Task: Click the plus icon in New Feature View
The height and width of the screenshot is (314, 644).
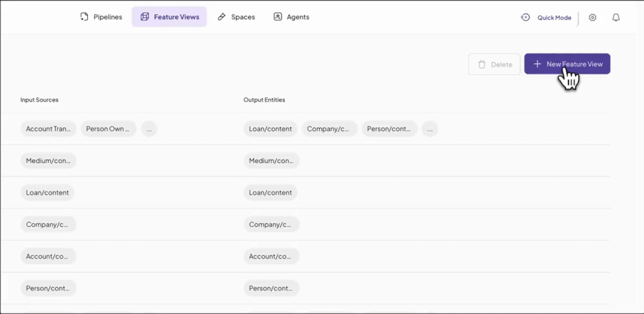Action: click(537, 64)
